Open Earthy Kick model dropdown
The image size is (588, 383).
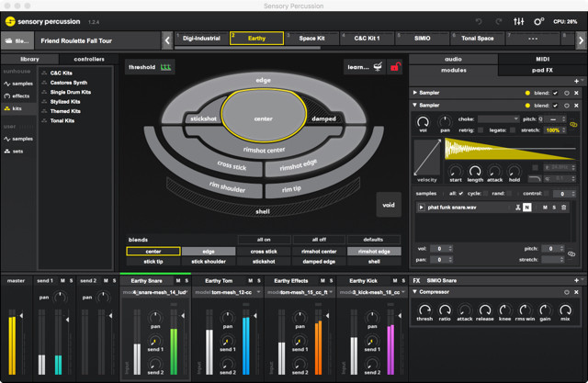click(372, 292)
